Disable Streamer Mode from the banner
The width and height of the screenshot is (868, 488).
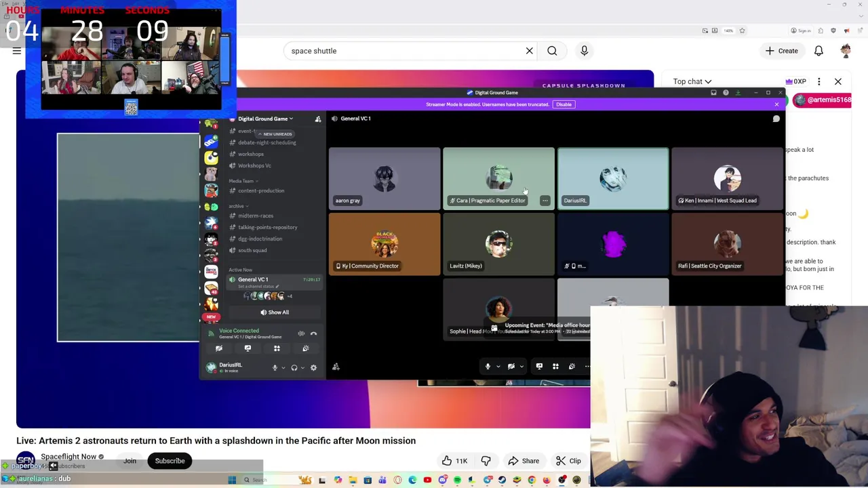(564, 104)
